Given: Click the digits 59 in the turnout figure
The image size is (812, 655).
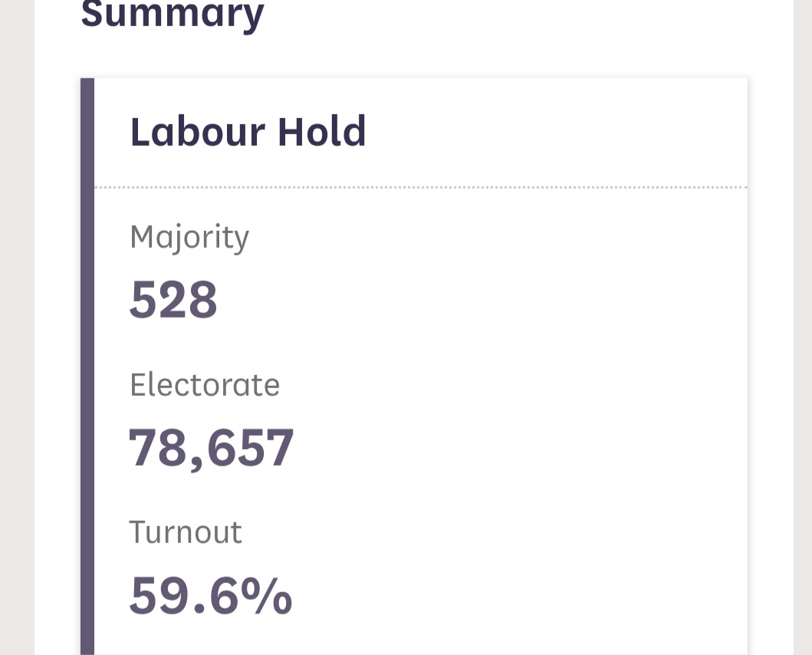Looking at the screenshot, I should coord(156,595).
